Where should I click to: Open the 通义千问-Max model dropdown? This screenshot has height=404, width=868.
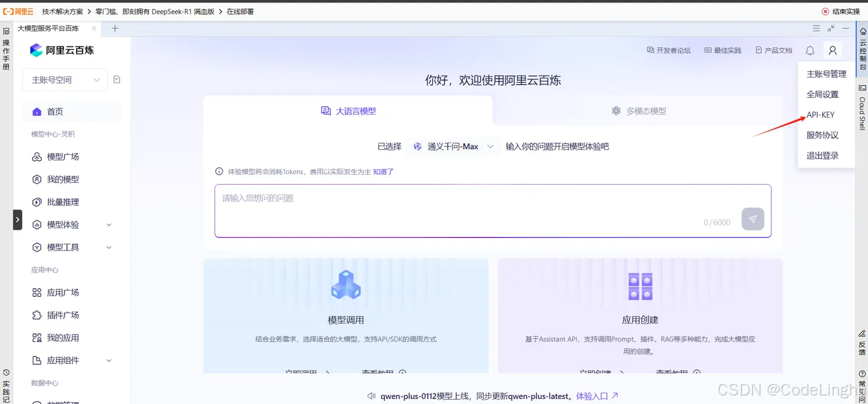click(x=453, y=146)
